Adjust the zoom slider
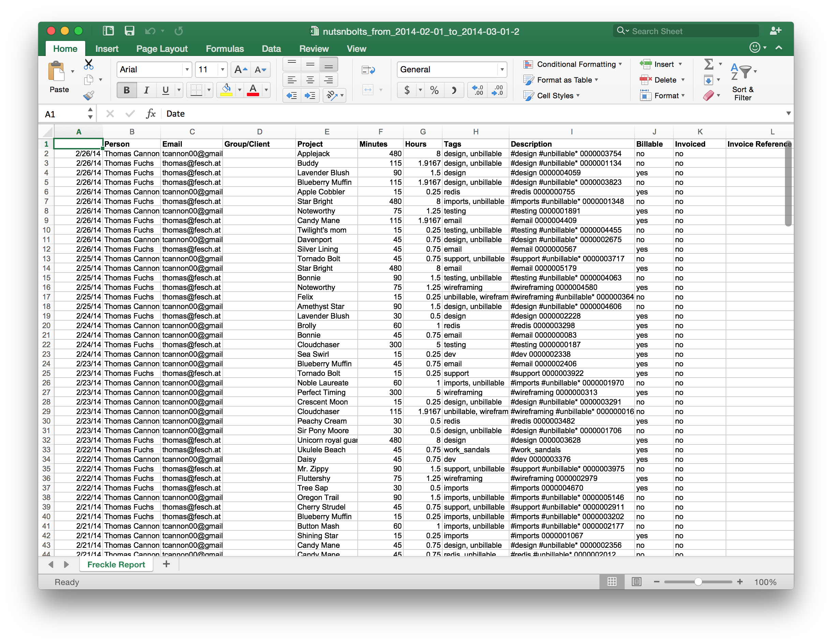Image resolution: width=832 pixels, height=644 pixels. pyautogui.click(x=698, y=582)
